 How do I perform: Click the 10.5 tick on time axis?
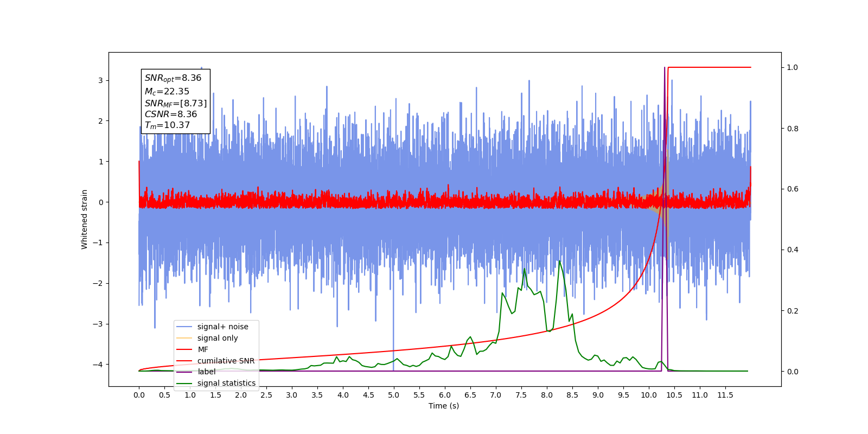(674, 395)
